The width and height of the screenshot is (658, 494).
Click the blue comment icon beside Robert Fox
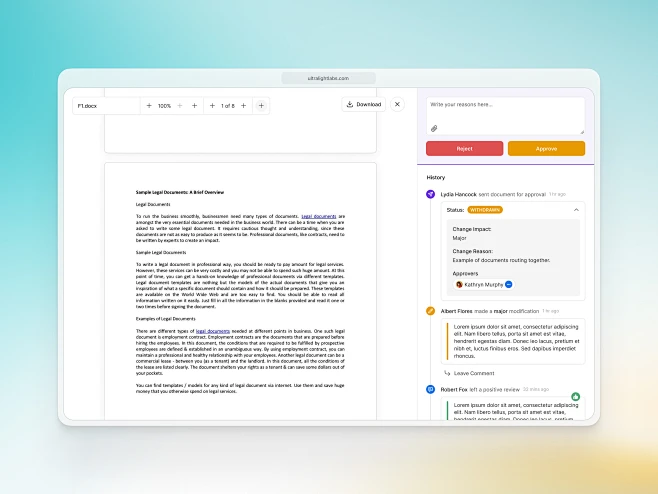431,389
